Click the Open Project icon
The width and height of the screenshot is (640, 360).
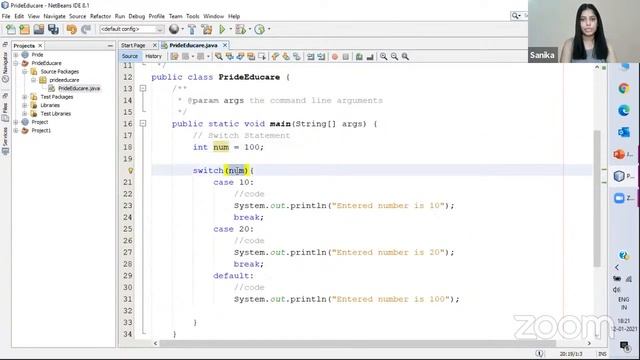[x=39, y=29]
